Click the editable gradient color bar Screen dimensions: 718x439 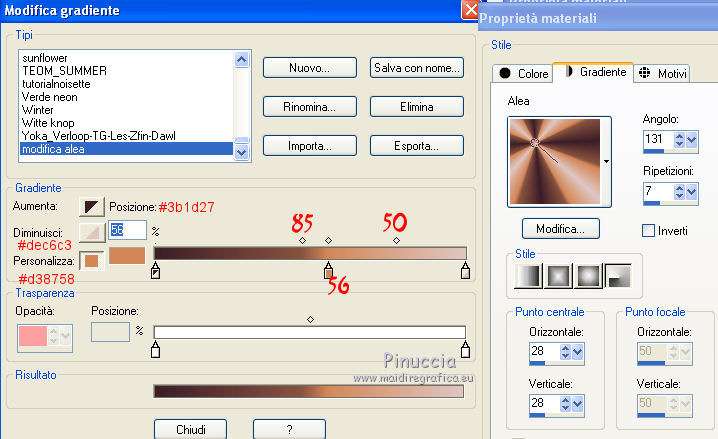310,253
